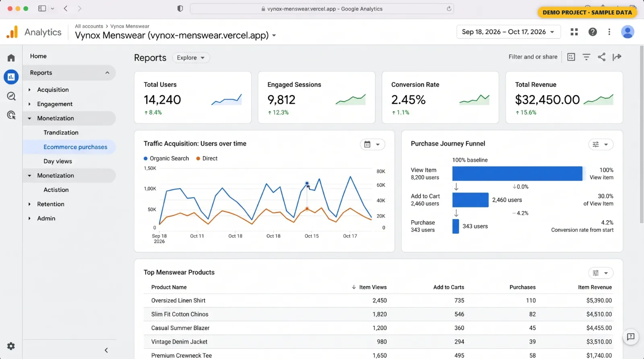The height and width of the screenshot is (359, 644).
Task: Go back with the browser back arrow
Action: pos(66,8)
